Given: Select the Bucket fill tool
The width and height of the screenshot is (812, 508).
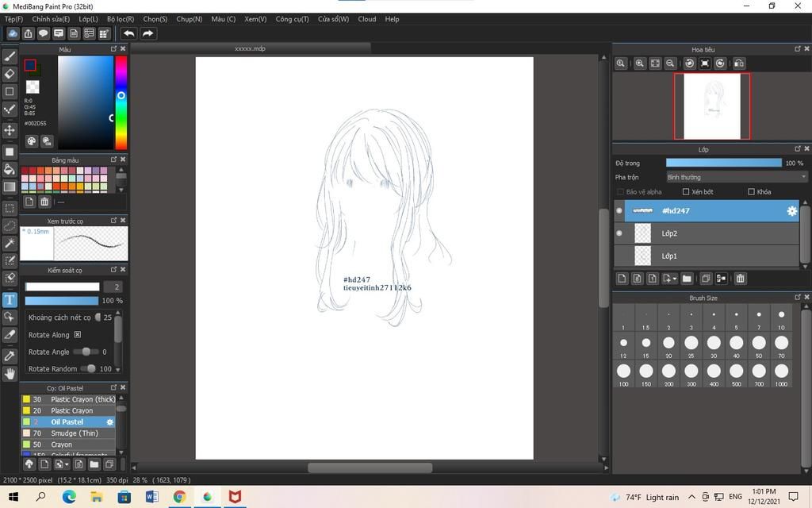Looking at the screenshot, I should (10, 169).
